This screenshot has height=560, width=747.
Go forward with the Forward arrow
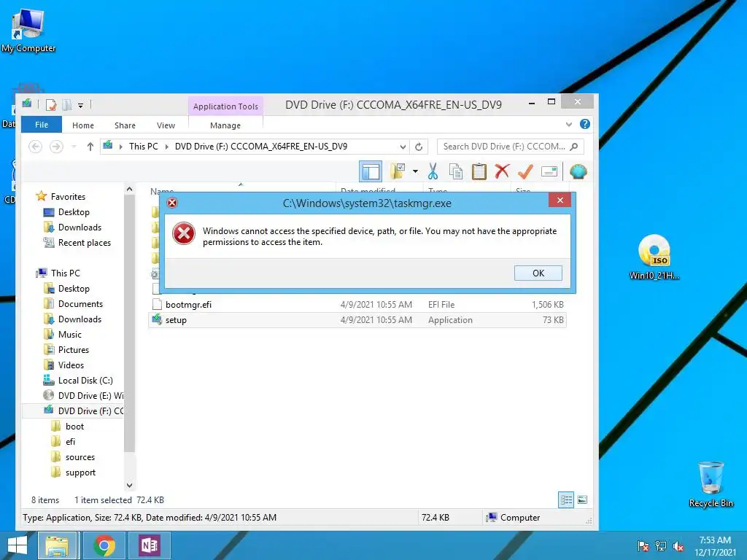pos(56,147)
